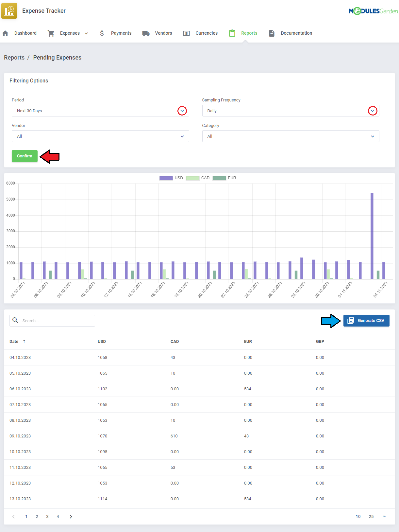
Task: Click the Currencies banknote icon
Action: pos(186,33)
